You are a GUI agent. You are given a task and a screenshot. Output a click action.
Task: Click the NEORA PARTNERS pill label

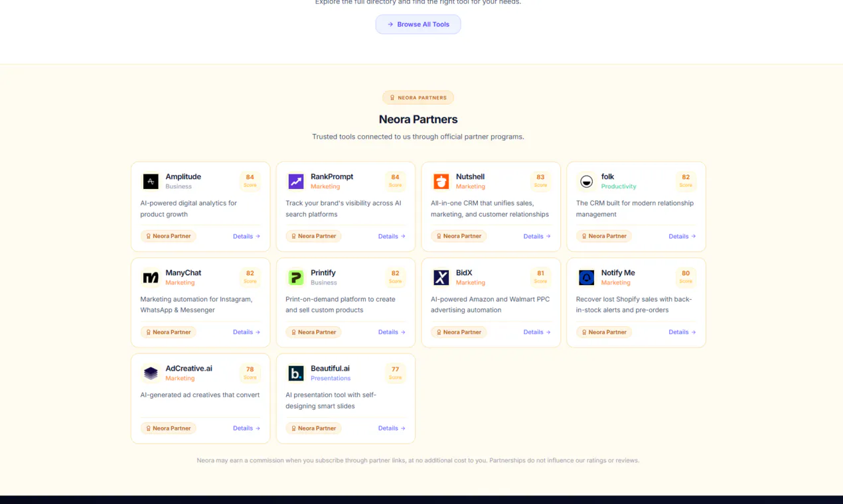tap(418, 97)
